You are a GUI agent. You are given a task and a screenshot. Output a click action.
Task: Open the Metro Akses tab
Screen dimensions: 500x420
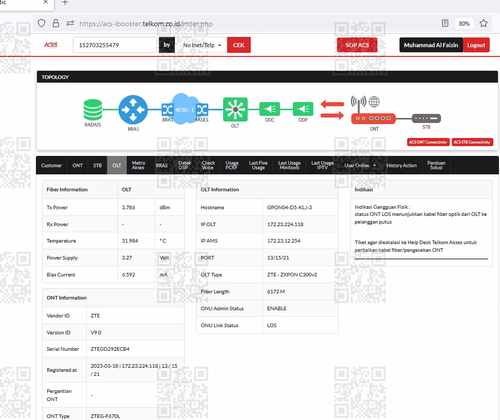[138, 165]
